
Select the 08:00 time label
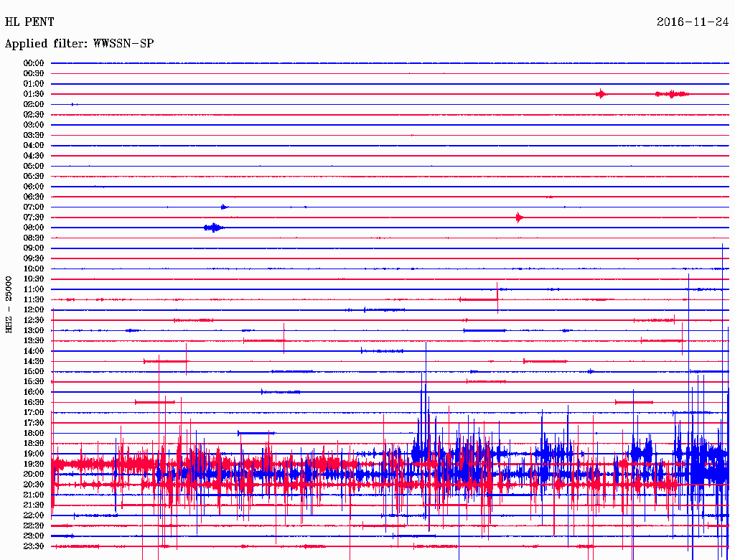(34, 228)
